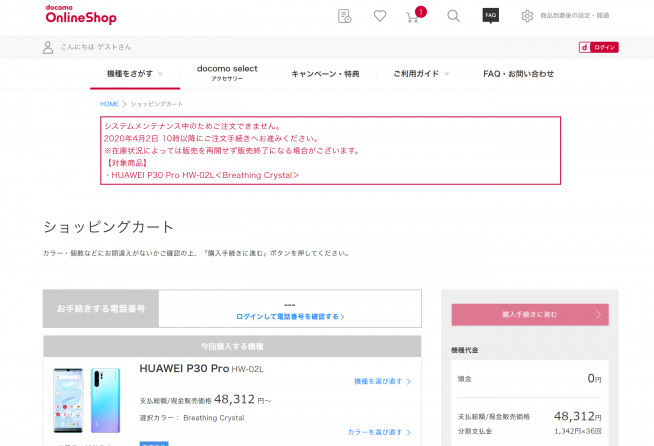This screenshot has width=654, height=446.
Task: Open docomo select アクセサリー tab
Action: click(227, 73)
